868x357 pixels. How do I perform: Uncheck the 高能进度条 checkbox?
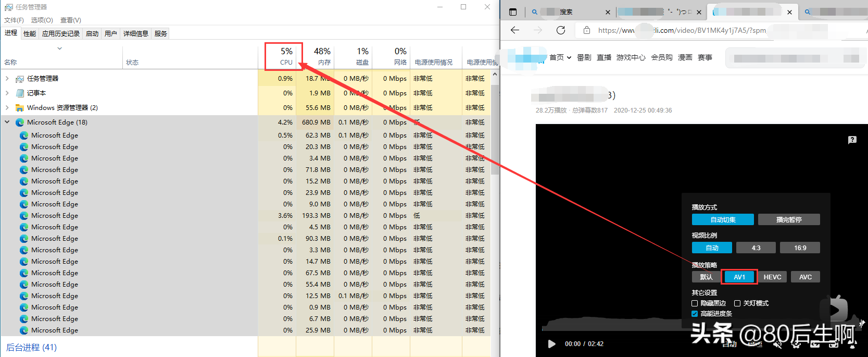(x=695, y=314)
